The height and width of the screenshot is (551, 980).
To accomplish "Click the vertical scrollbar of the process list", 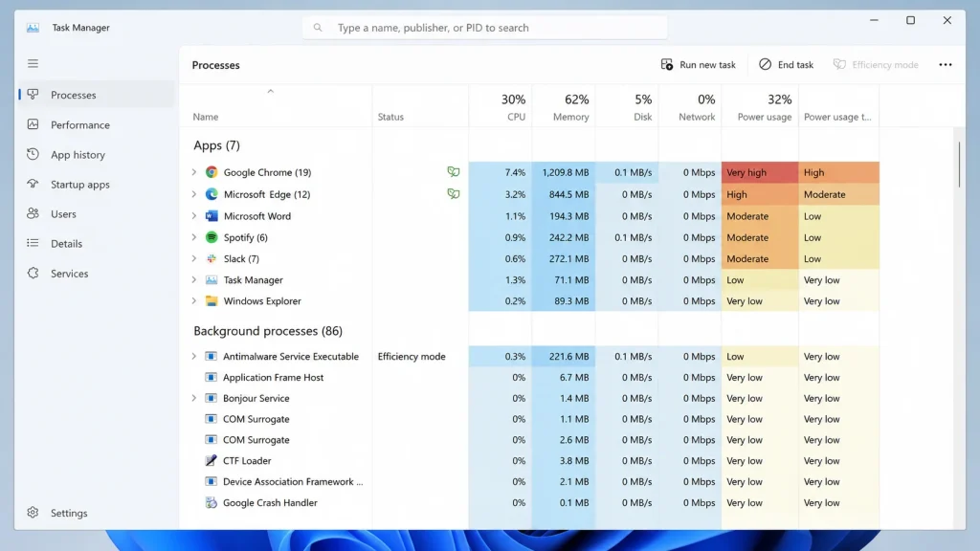I will [959, 165].
